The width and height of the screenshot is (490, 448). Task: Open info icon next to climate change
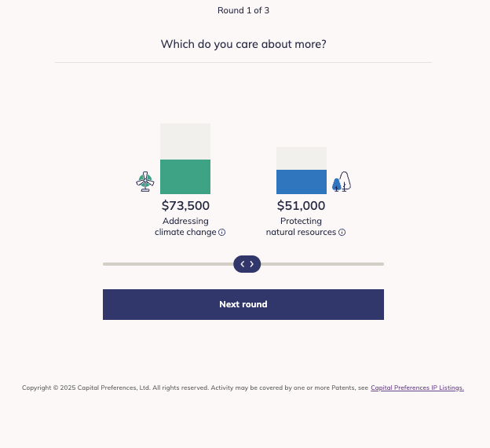click(222, 232)
